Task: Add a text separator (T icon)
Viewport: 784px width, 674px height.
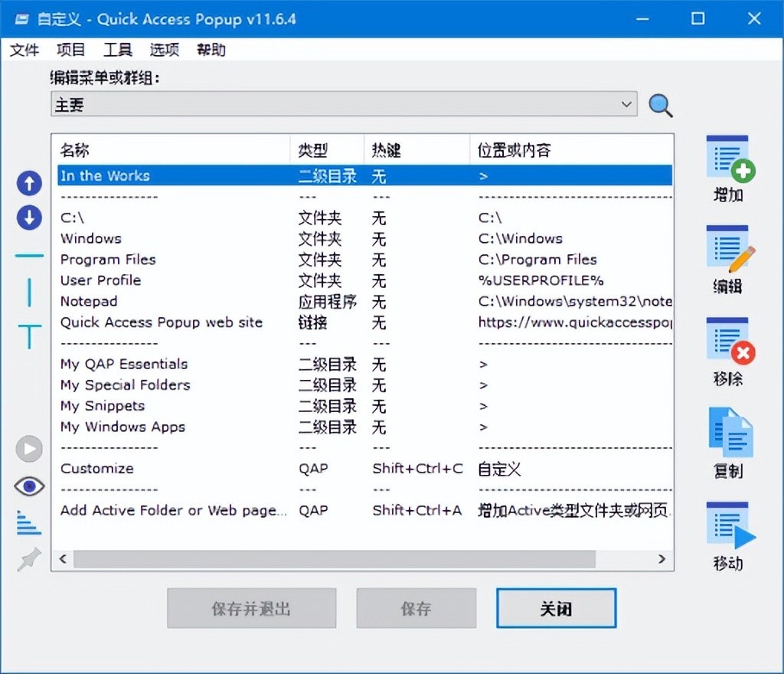Action: coord(30,336)
